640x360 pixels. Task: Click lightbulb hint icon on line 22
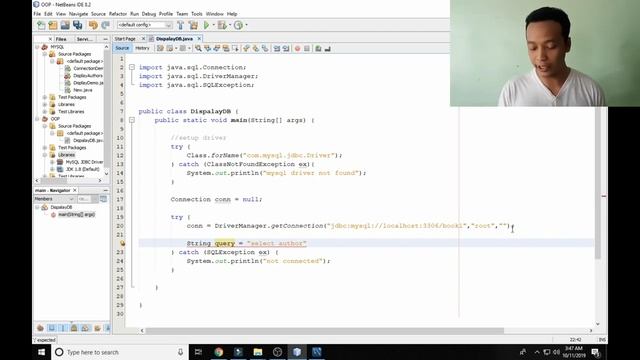coord(122,243)
